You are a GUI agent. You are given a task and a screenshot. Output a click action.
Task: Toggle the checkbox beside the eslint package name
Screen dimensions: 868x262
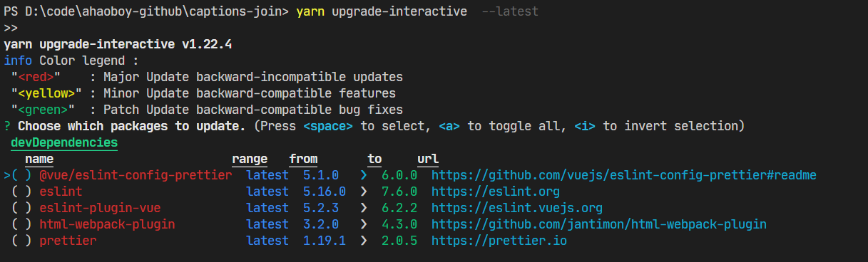[21, 192]
